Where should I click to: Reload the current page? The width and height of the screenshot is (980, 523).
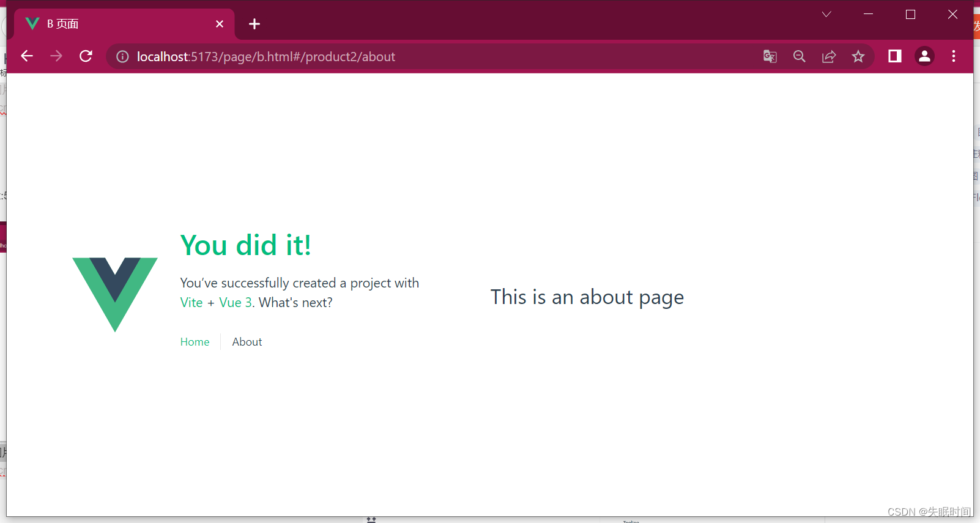(x=86, y=56)
